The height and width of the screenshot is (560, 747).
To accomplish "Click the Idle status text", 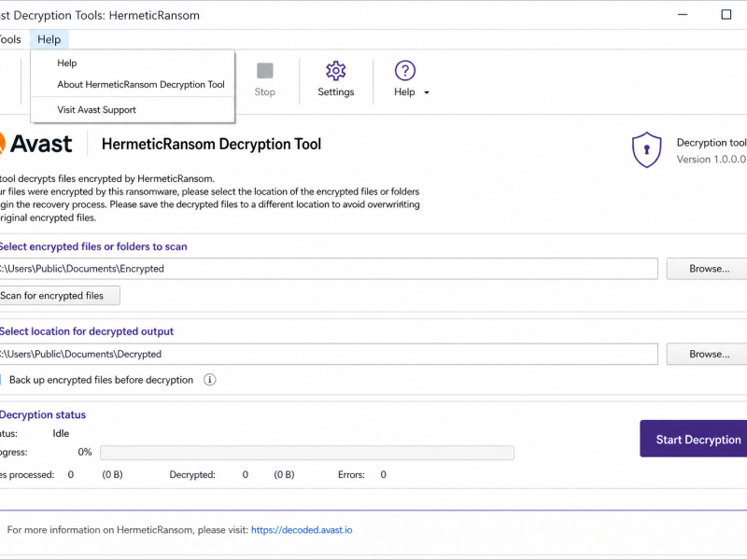I will tap(61, 433).
